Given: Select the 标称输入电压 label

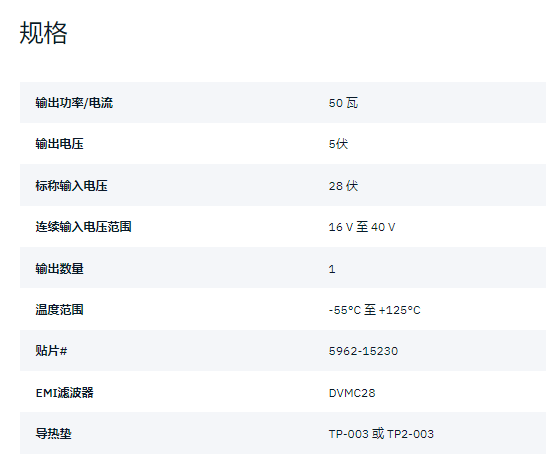Looking at the screenshot, I should click(x=71, y=186).
